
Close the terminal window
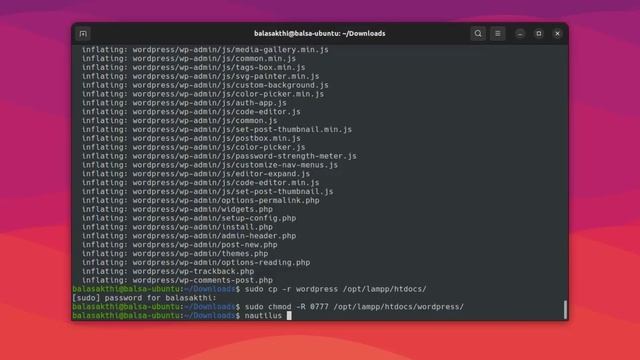click(558, 34)
